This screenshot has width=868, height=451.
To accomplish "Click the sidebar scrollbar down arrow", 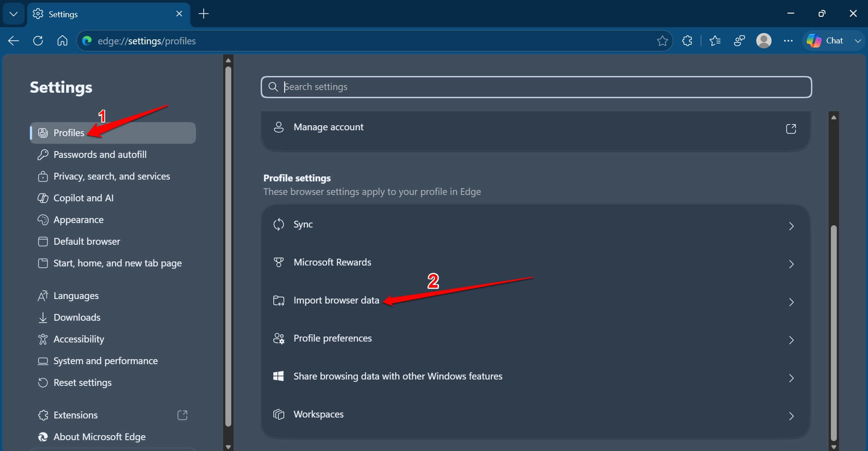I will pyautogui.click(x=228, y=447).
